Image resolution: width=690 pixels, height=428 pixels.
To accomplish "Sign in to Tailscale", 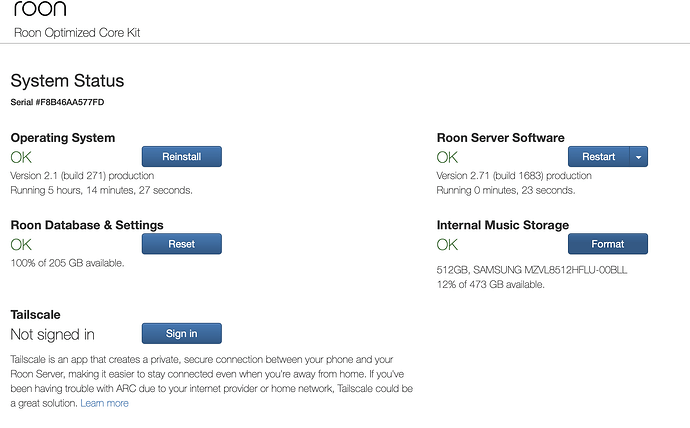I will [x=182, y=333].
